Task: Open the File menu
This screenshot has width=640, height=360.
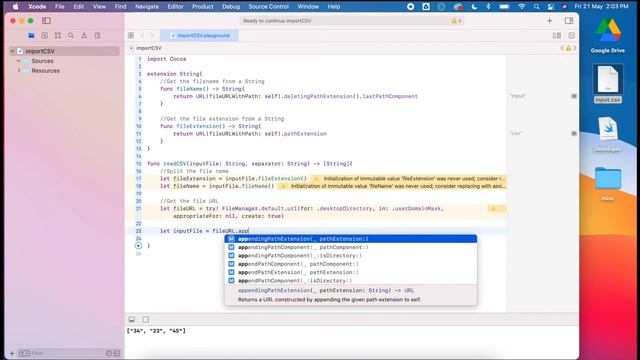Action: point(60,7)
